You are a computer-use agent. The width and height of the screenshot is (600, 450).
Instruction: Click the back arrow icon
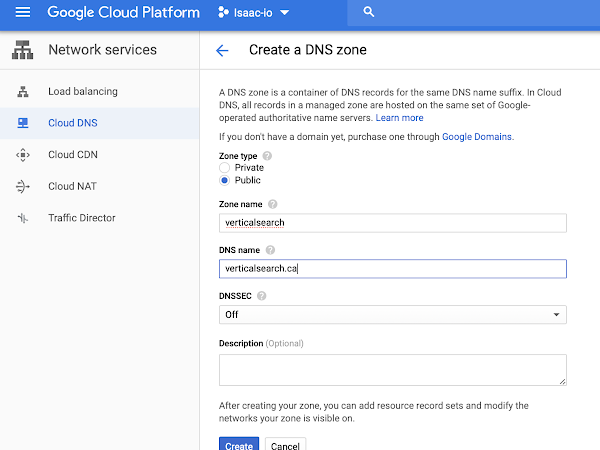click(222, 50)
